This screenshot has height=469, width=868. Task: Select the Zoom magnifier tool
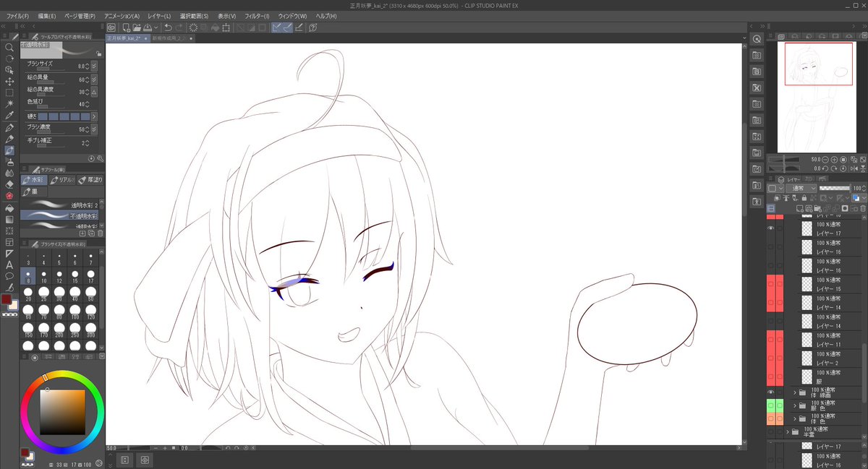9,47
